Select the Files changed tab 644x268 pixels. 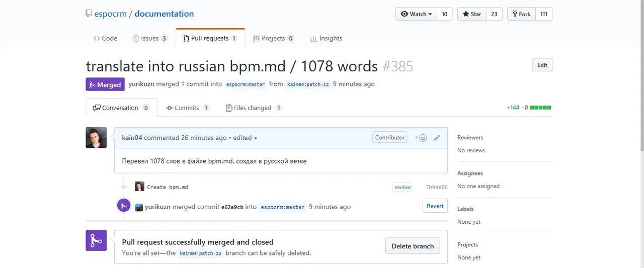(254, 108)
